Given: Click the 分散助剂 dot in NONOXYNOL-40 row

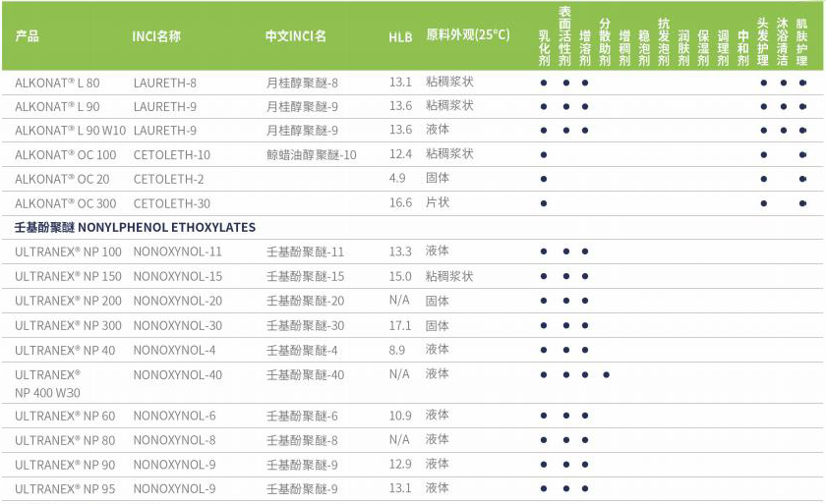Looking at the screenshot, I should 606,374.
